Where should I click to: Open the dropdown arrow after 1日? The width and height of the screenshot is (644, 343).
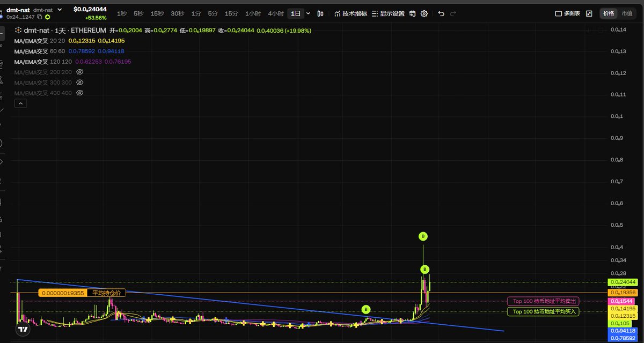point(308,13)
